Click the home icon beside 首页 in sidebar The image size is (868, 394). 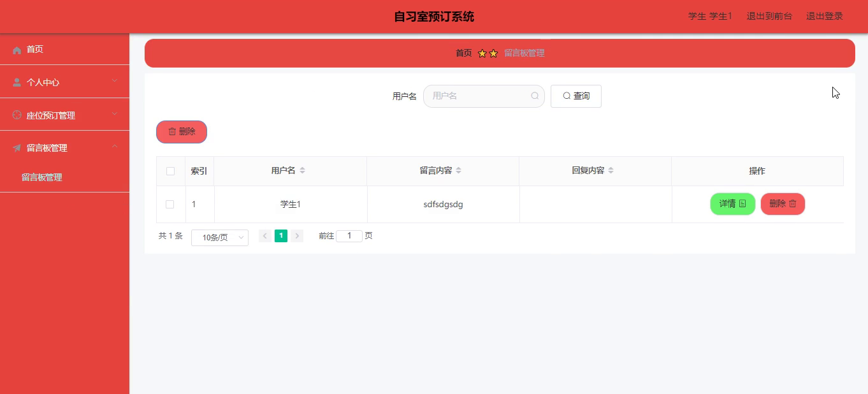coord(17,50)
